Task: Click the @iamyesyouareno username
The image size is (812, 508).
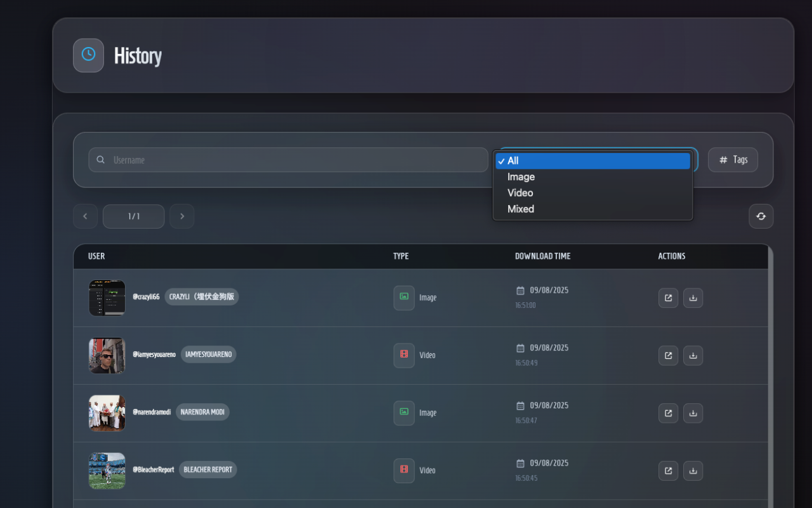Action: (154, 354)
